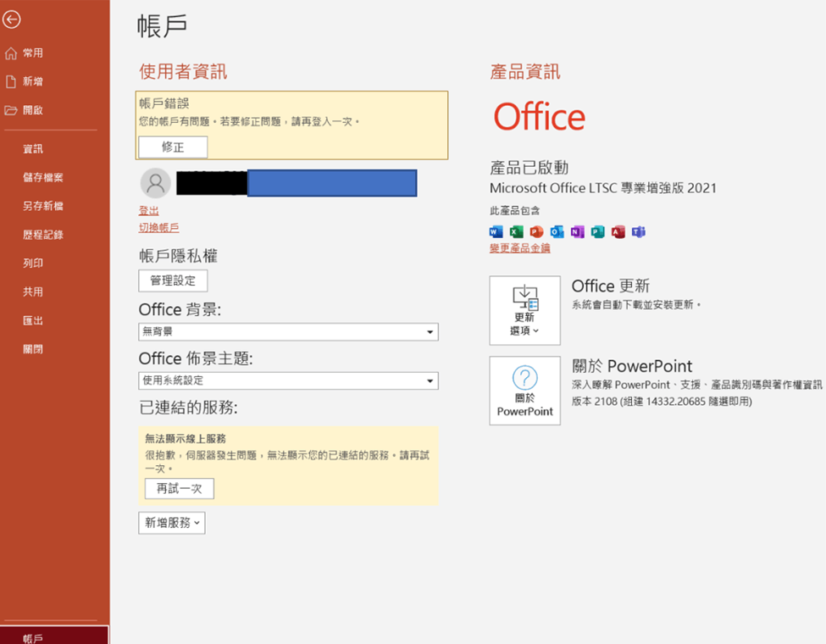826x644 pixels.
Task: Select 關閉 in the sidebar
Action: coord(33,349)
